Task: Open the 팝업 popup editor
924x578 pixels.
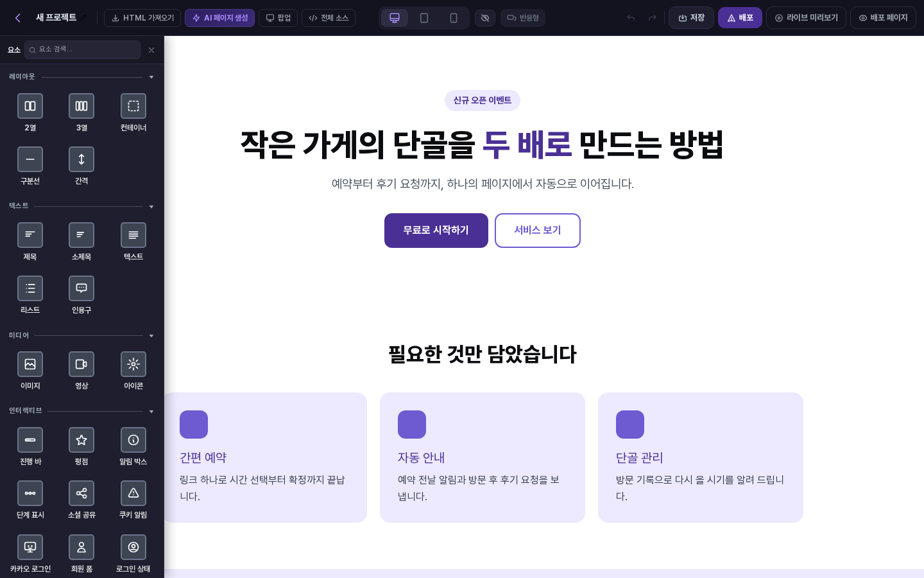Action: click(x=278, y=18)
